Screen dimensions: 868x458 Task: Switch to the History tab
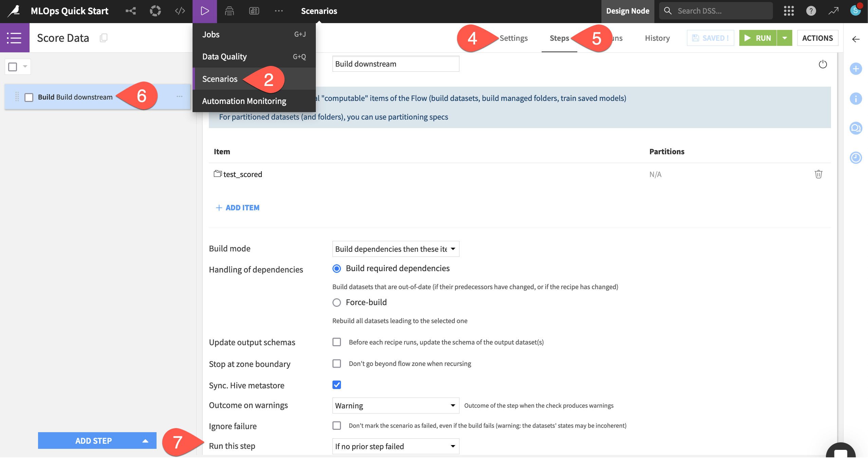[x=657, y=38]
